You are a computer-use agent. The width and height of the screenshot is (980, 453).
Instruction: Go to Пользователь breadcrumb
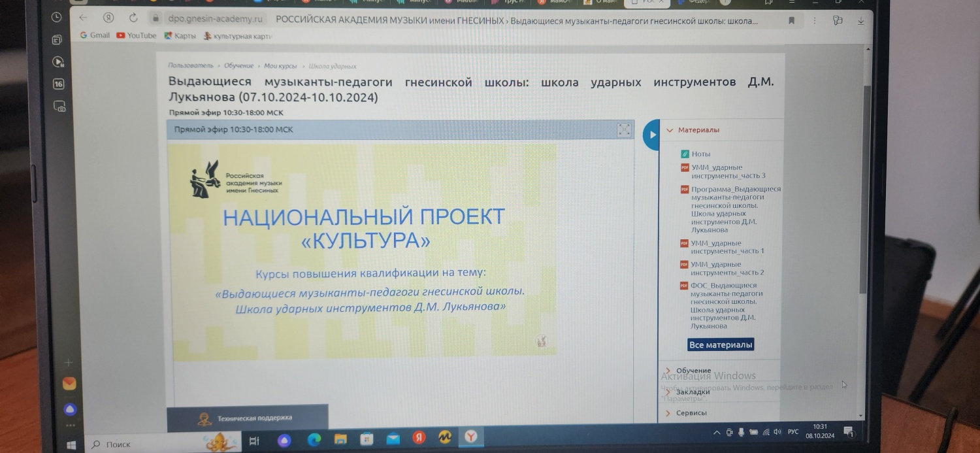pos(191,66)
